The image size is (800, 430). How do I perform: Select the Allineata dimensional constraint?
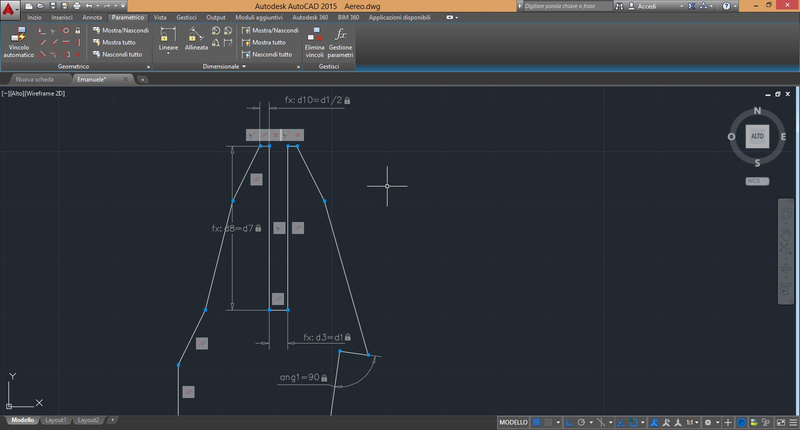click(x=196, y=40)
